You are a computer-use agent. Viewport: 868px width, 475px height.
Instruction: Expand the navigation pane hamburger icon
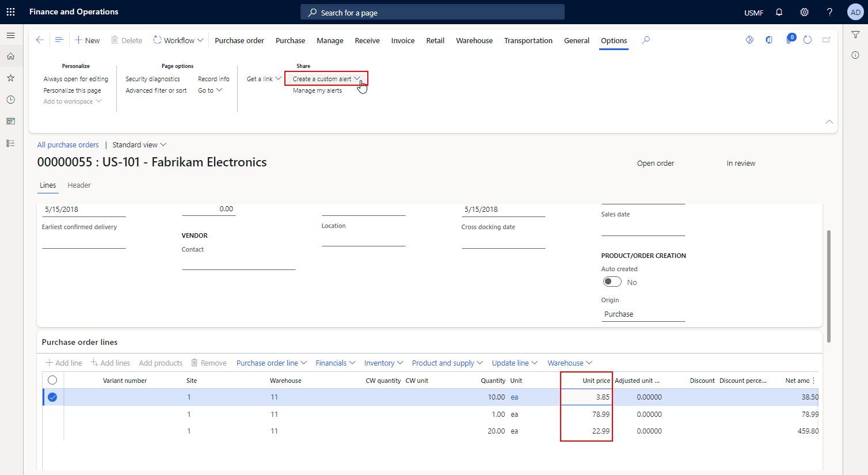pos(10,35)
